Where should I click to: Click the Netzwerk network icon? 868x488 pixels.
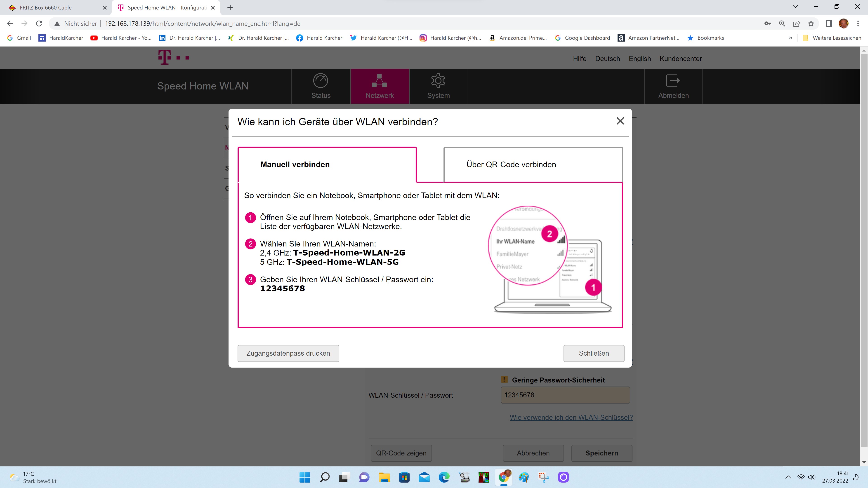click(380, 81)
